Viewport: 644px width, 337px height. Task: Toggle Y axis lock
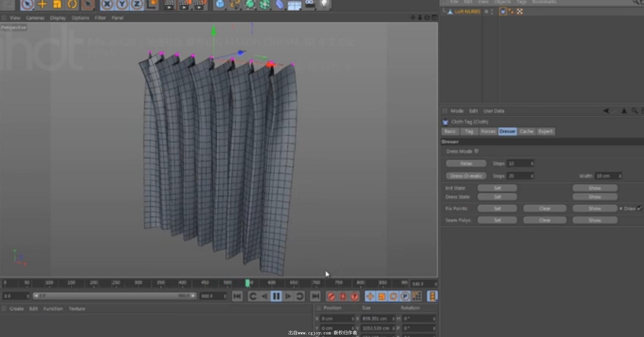coord(122,4)
